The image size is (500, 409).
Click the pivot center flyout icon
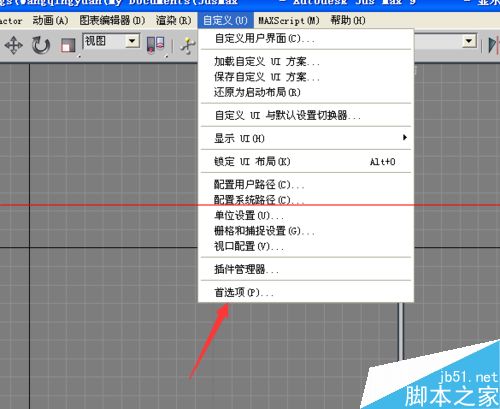pyautogui.click(x=155, y=45)
